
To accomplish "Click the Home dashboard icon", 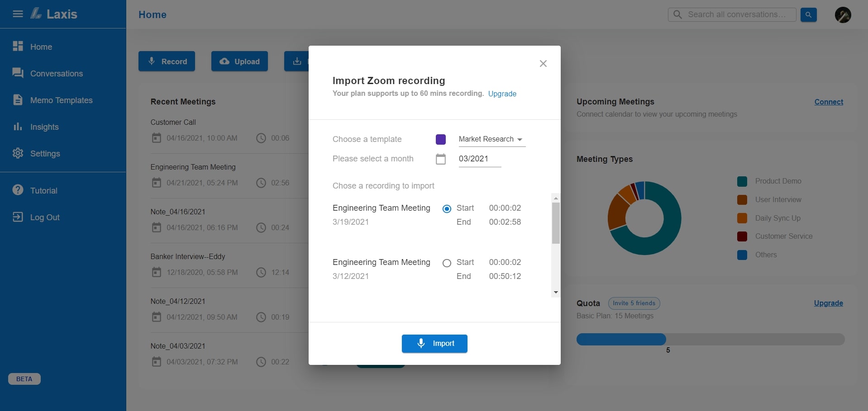I will 18,46.
